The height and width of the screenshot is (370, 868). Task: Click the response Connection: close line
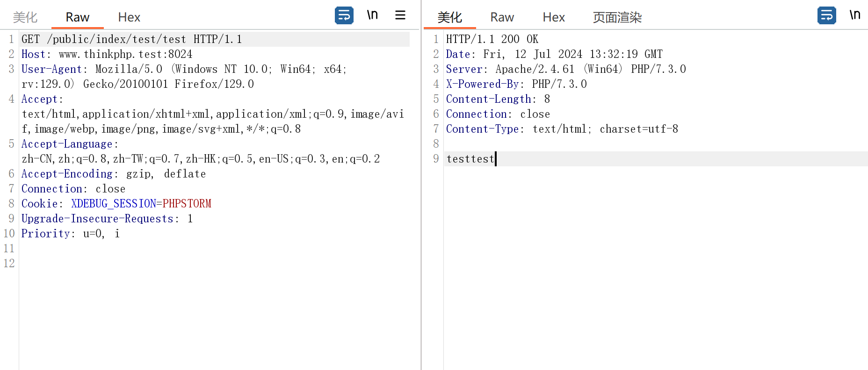click(498, 114)
